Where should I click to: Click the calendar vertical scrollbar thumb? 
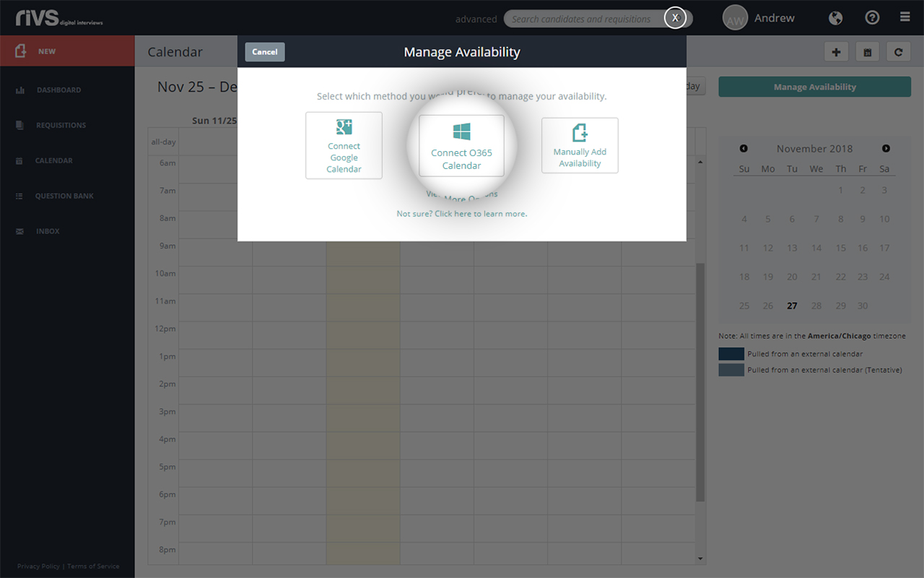(700, 382)
